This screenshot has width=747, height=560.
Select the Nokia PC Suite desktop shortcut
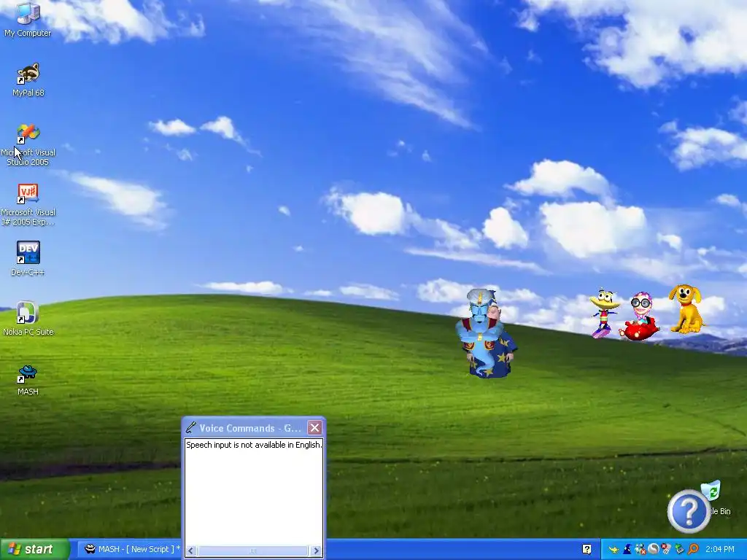click(28, 318)
